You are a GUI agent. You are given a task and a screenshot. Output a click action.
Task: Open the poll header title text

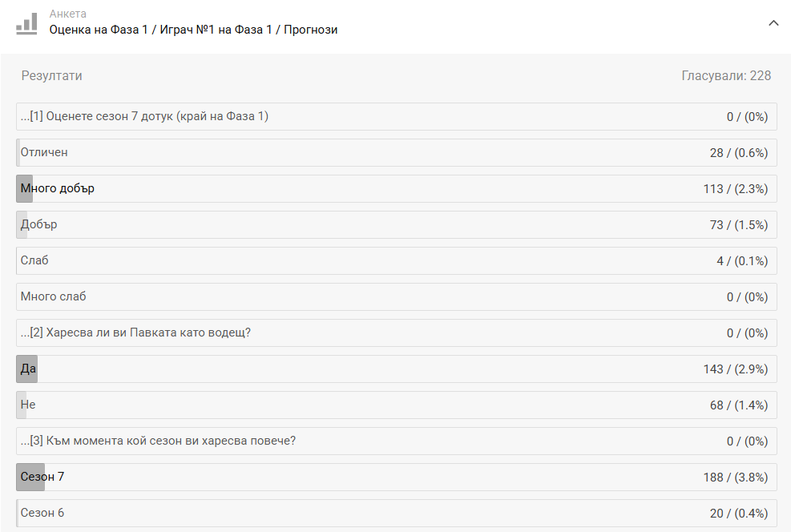coord(193,30)
